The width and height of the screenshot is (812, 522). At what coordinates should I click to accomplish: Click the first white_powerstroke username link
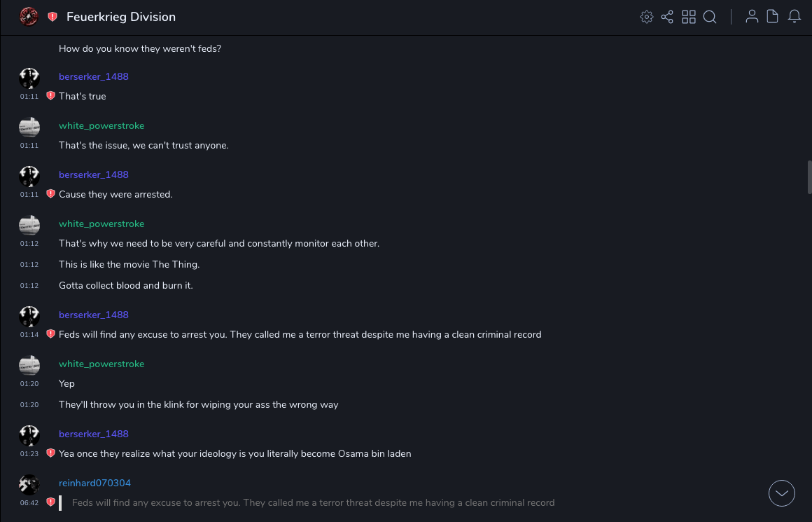101,125
